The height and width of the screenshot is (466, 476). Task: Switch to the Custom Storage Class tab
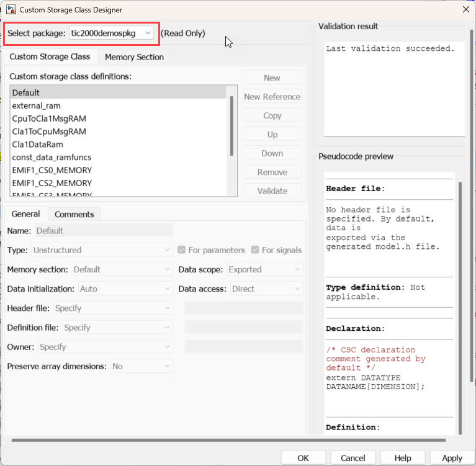[50, 56]
